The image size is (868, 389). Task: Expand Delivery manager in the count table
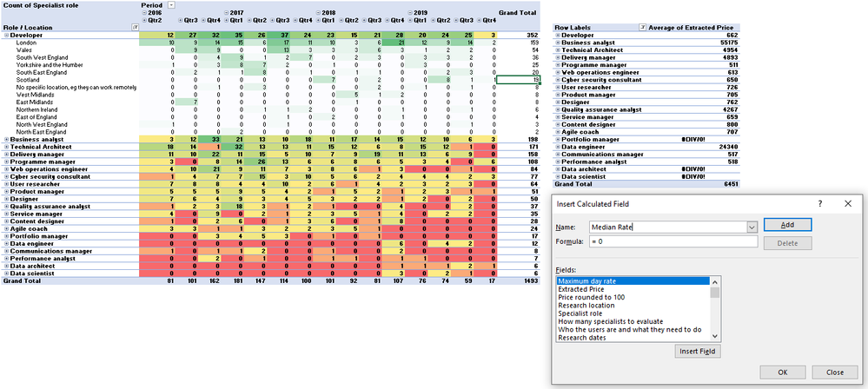tap(6, 155)
